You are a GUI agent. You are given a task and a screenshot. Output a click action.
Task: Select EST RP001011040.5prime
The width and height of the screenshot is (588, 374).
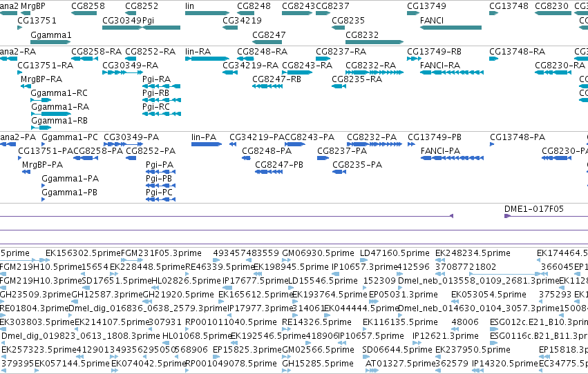tap(231, 323)
